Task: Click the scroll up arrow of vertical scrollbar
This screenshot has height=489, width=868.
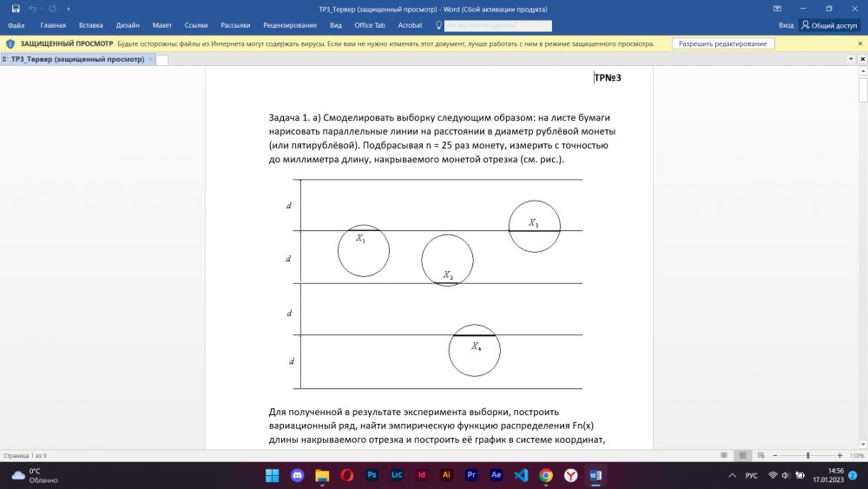Action: [x=863, y=71]
